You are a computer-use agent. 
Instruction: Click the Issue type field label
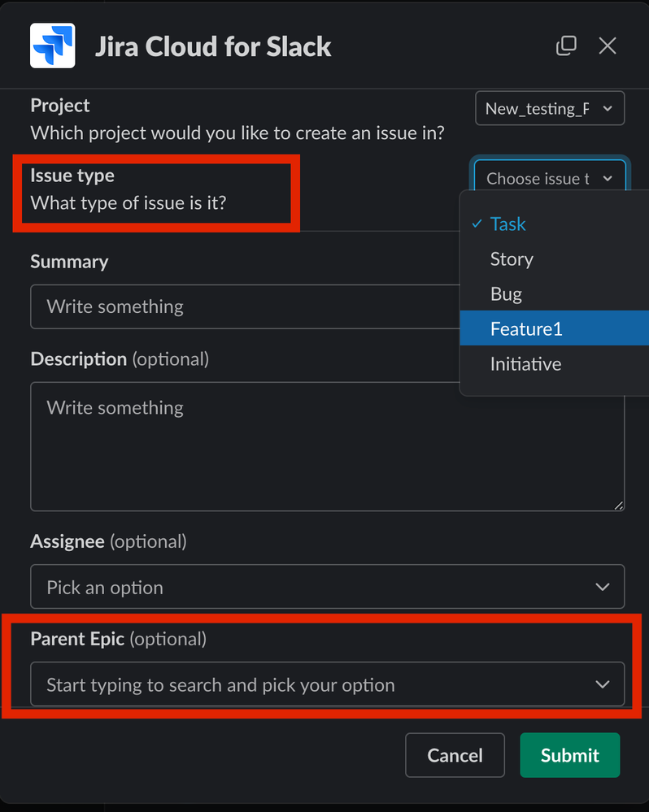(72, 176)
